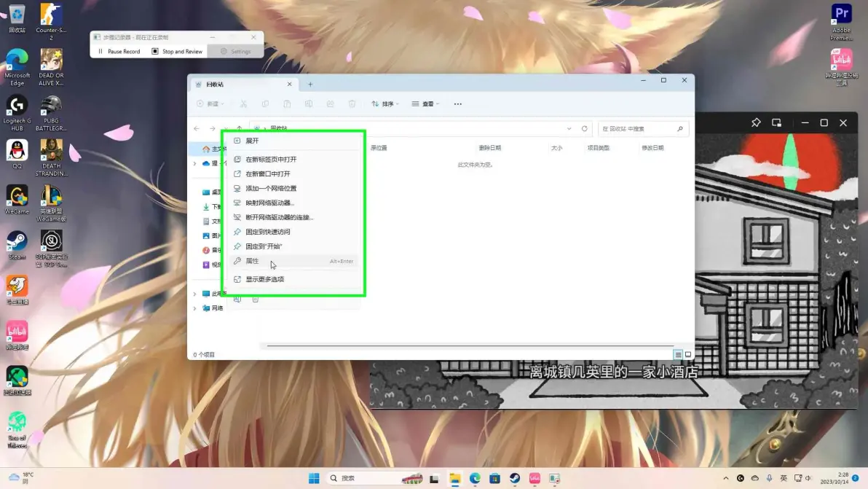
Task: Choose 属性 in the context menu
Action: click(x=293, y=261)
